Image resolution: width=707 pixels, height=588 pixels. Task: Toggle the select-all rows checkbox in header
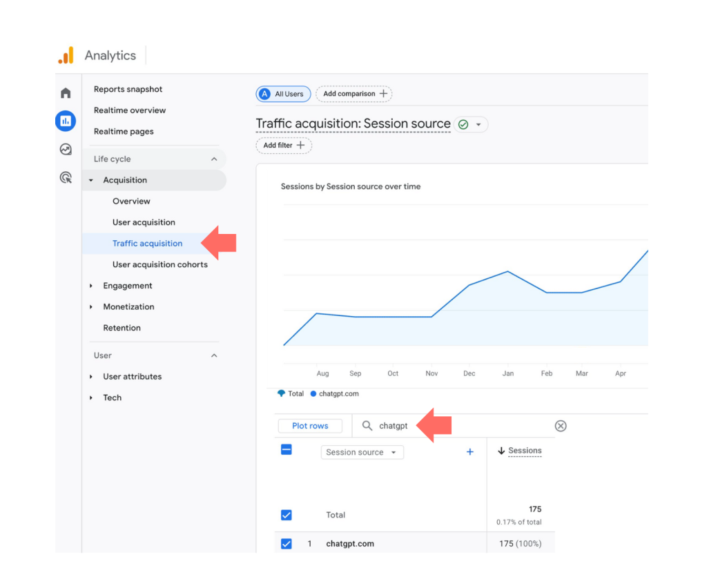(x=287, y=450)
